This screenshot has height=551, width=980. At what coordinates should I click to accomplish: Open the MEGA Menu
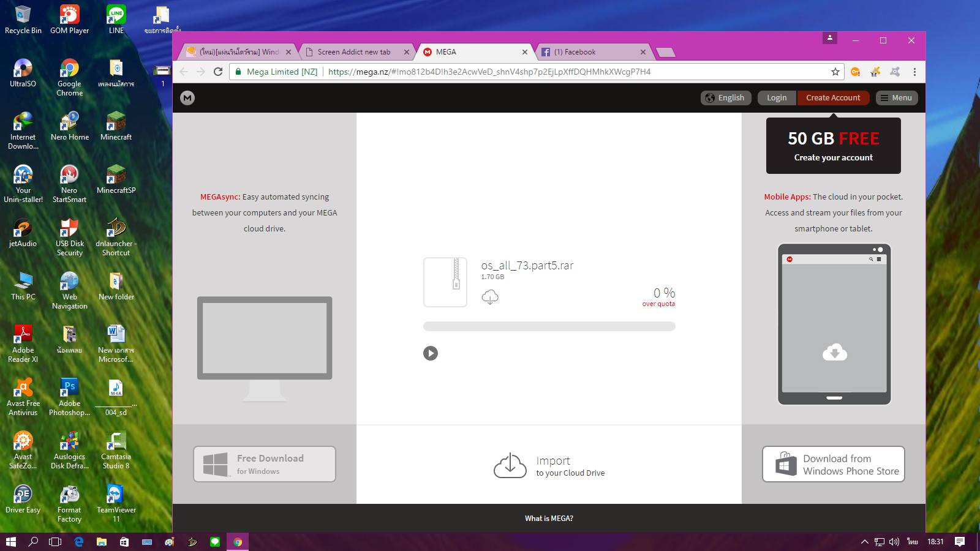click(x=897, y=98)
